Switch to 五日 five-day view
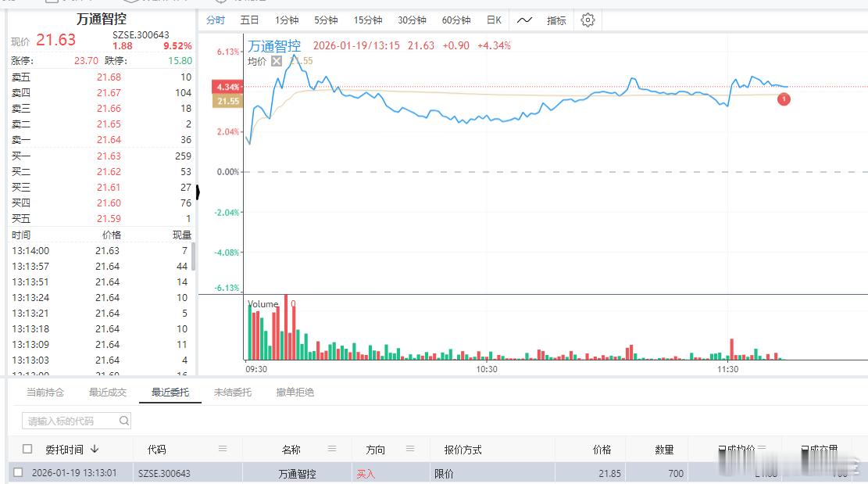 coord(250,20)
